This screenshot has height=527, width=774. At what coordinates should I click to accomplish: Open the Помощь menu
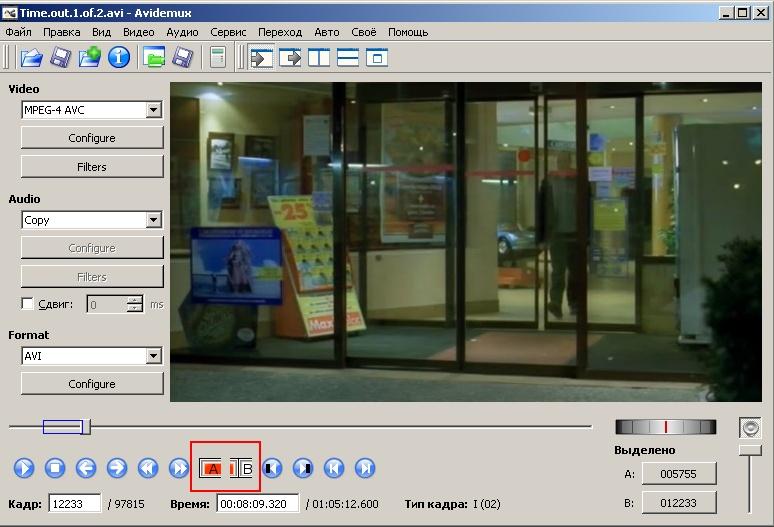tap(408, 32)
